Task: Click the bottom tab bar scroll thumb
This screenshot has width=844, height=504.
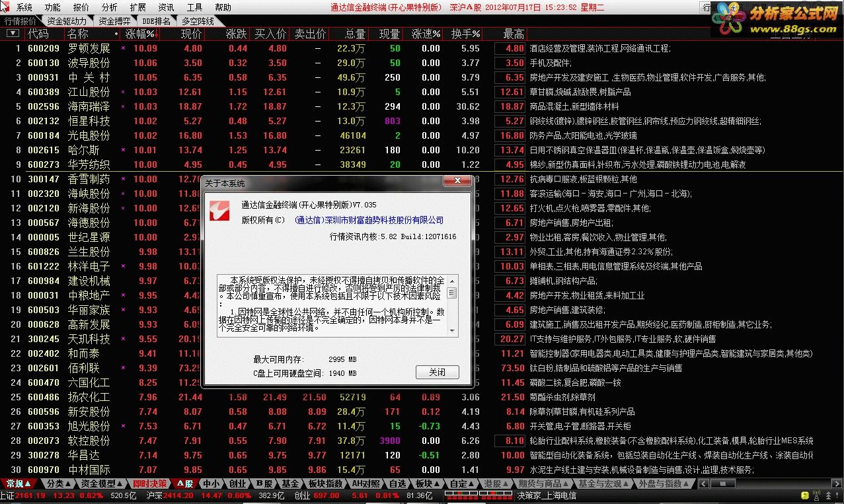Action: coord(722,484)
